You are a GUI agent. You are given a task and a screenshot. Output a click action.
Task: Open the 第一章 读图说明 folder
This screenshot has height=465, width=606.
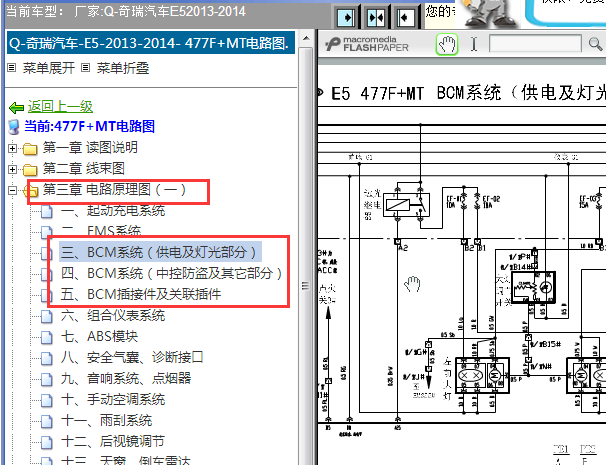(90, 147)
